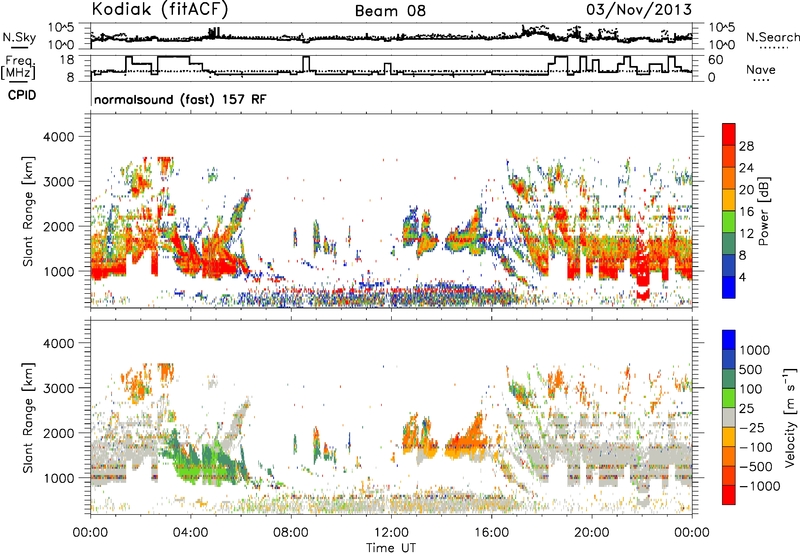Click the red bottom segment of velocity colorbar

[x=729, y=495]
